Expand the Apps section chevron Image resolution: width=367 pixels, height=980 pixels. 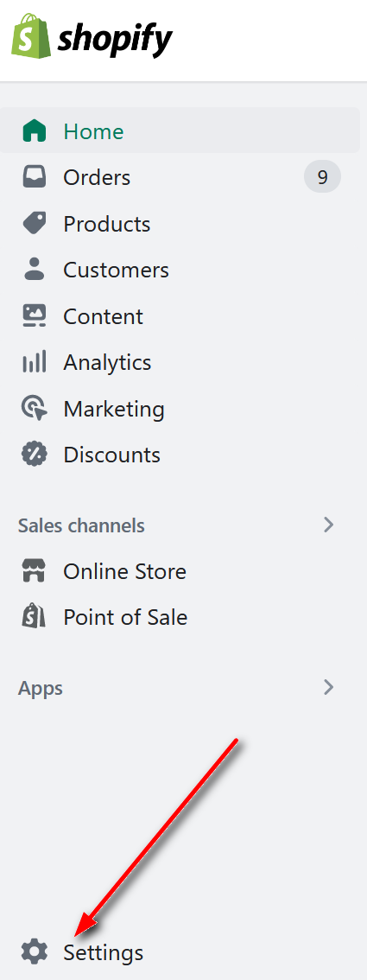pos(329,688)
